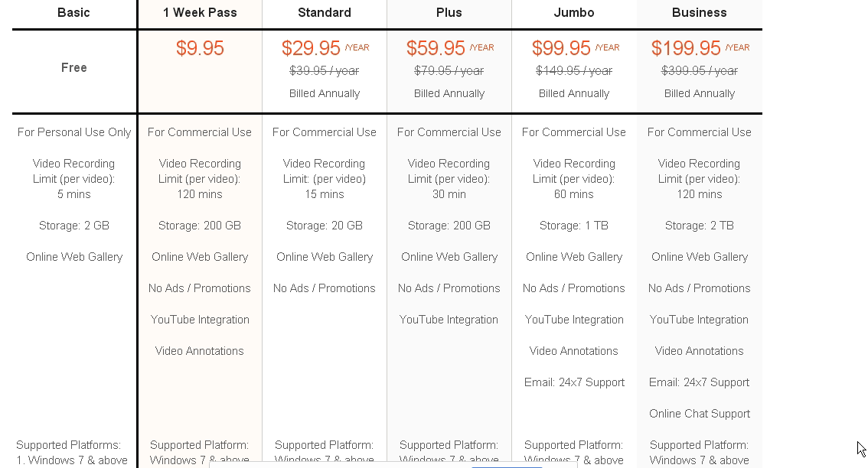Click Storage: 20 GB in Standard column

pyautogui.click(x=325, y=226)
